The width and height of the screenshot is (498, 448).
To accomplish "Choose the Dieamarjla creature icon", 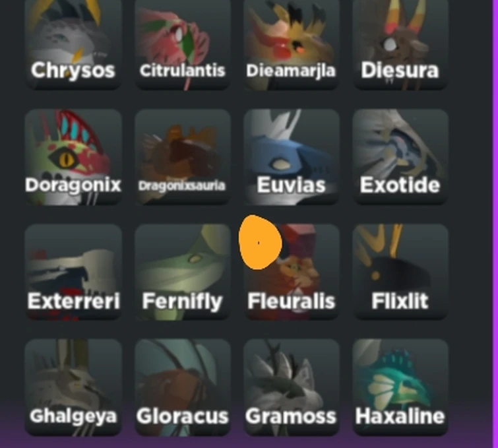I will click(x=292, y=44).
